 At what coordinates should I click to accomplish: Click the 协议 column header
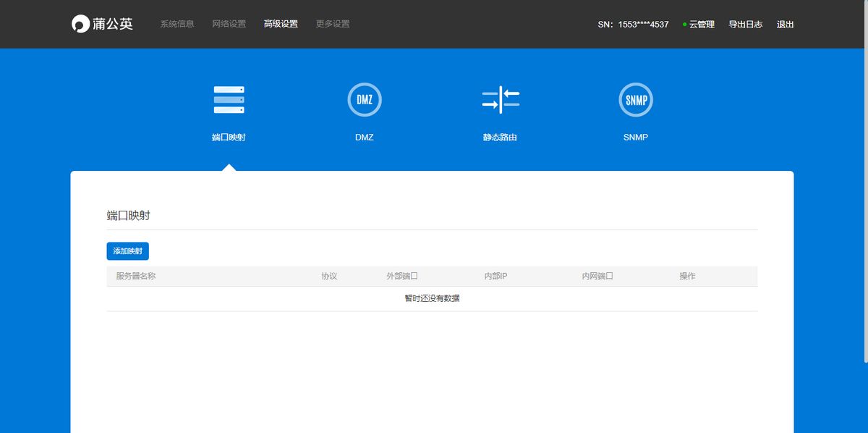click(329, 276)
